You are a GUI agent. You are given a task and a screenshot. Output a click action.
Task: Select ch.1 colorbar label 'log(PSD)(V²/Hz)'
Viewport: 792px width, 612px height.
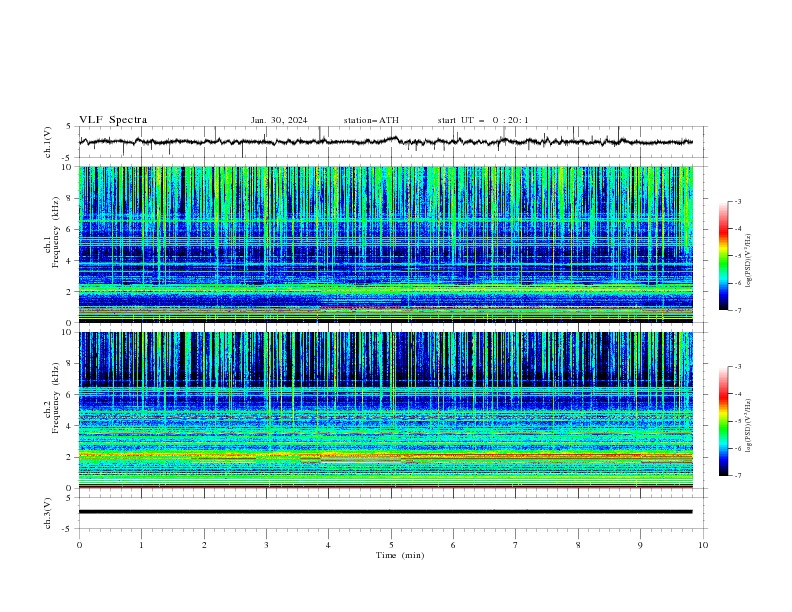pos(749,260)
